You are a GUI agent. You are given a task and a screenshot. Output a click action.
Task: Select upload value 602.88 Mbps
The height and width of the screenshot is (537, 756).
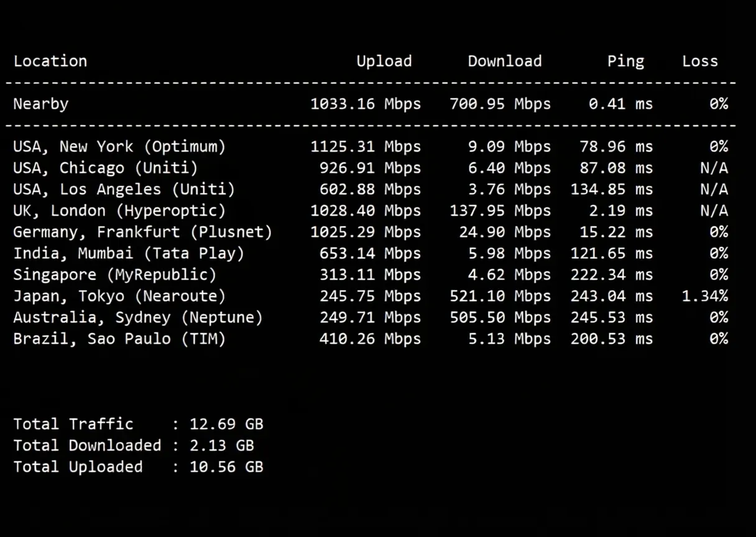point(371,189)
